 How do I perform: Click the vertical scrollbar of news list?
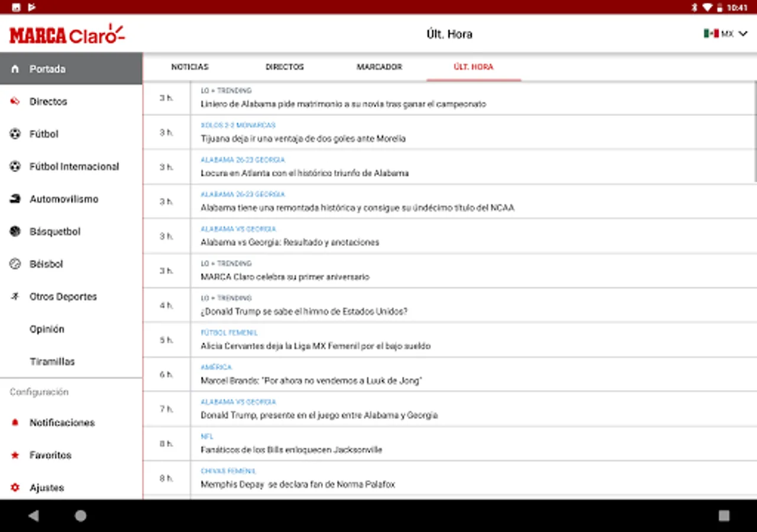[x=755, y=131]
